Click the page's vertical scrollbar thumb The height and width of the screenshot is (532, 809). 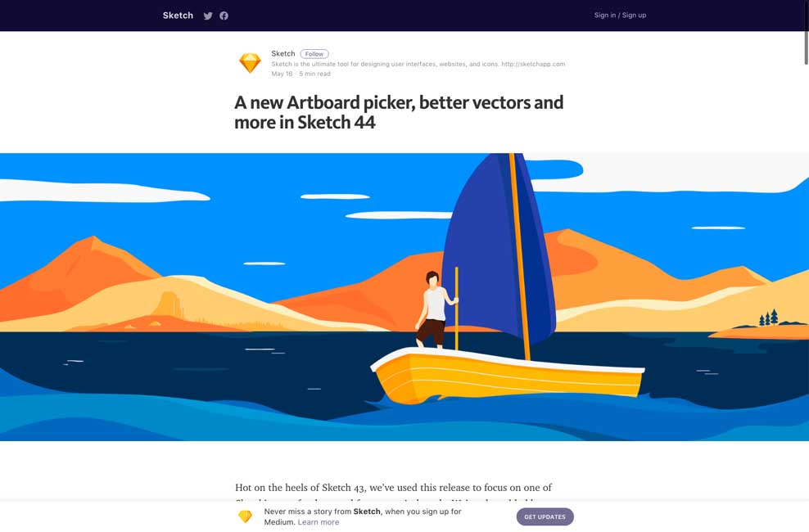pos(806,33)
